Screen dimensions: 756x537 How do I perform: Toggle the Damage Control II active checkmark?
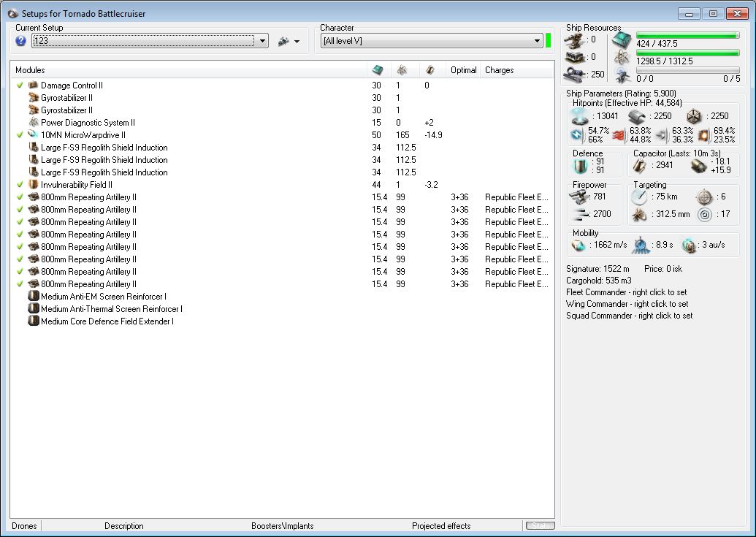point(20,85)
